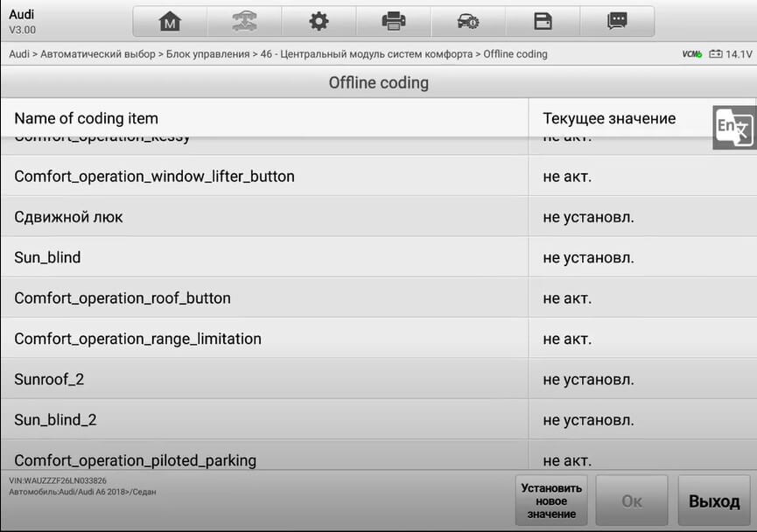Image resolution: width=757 pixels, height=532 pixels.
Task: Go to the home M icon
Action: click(x=170, y=22)
